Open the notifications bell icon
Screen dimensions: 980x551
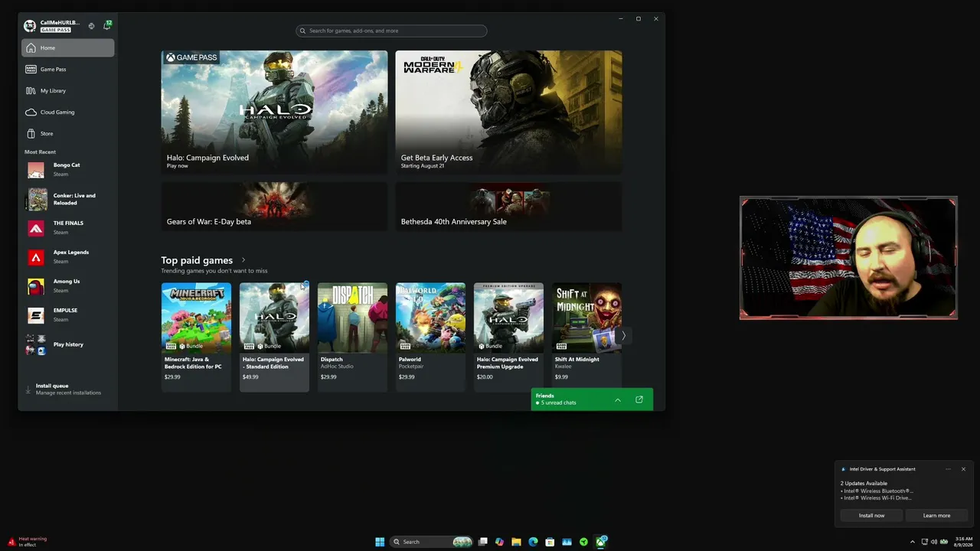[107, 26]
